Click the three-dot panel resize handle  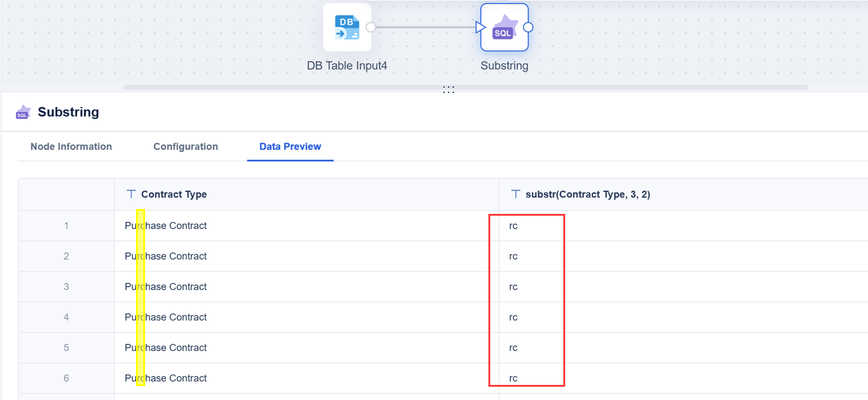point(449,89)
